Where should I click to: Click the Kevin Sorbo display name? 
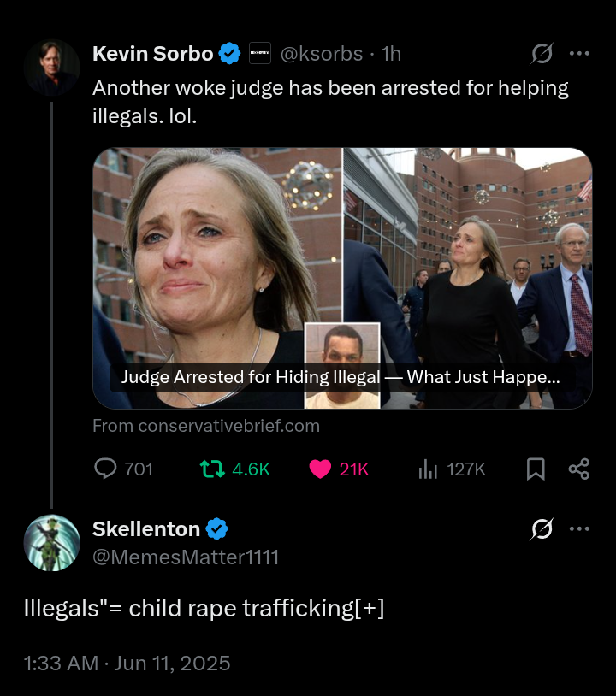click(152, 54)
